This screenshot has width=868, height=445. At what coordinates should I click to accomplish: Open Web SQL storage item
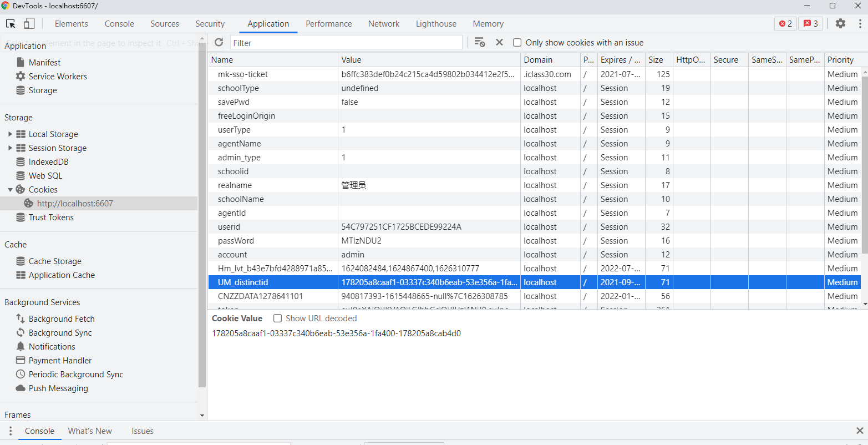tap(45, 176)
